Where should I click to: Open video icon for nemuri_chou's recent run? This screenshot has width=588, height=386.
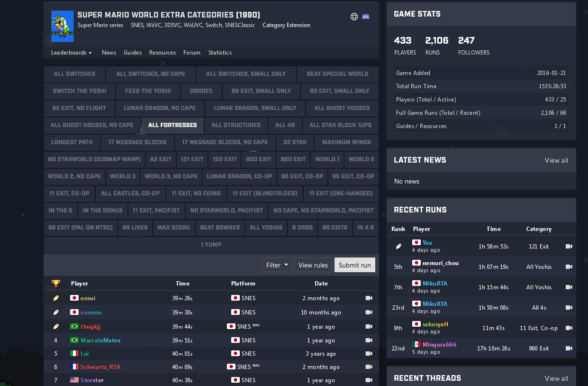click(x=569, y=267)
